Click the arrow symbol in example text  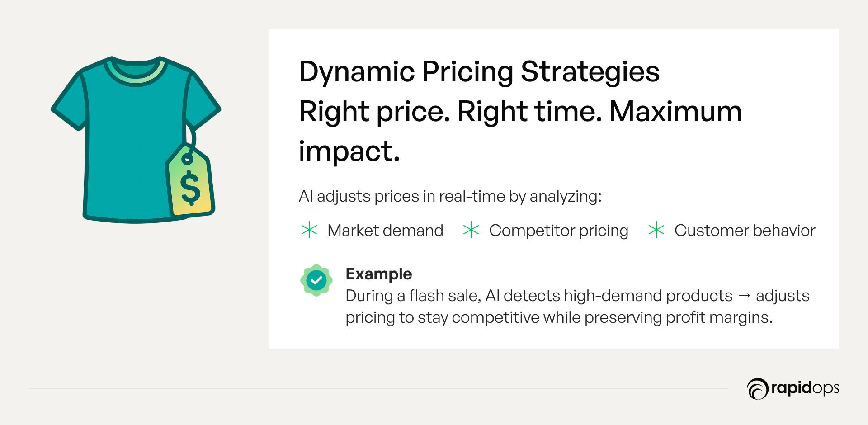coord(744,296)
